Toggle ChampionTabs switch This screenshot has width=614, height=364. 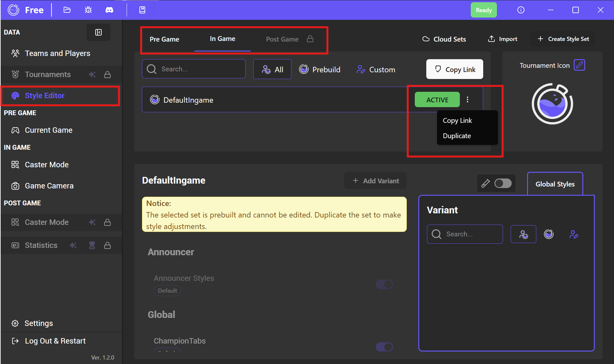pyautogui.click(x=384, y=347)
